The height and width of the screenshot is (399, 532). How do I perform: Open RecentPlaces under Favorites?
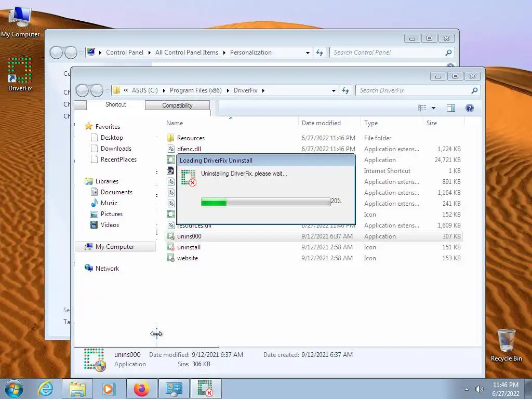coord(118,159)
